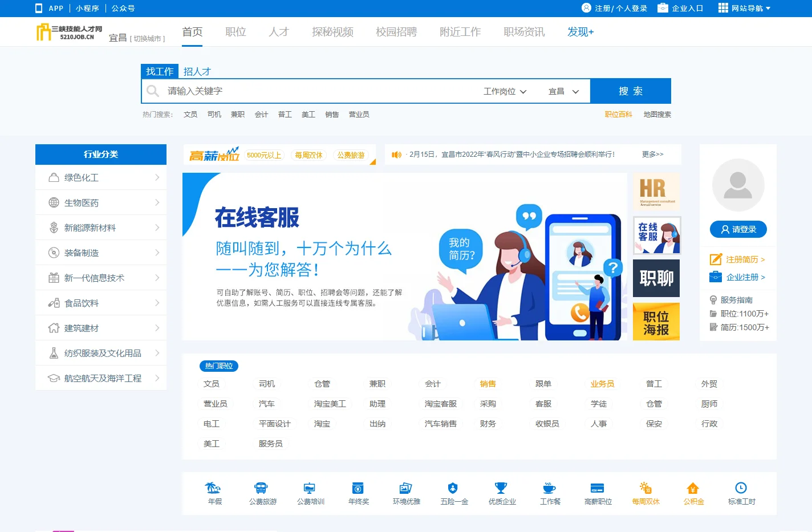The height and width of the screenshot is (532, 812).
Task: Open the 校园招聘 nav item
Action: (x=396, y=32)
